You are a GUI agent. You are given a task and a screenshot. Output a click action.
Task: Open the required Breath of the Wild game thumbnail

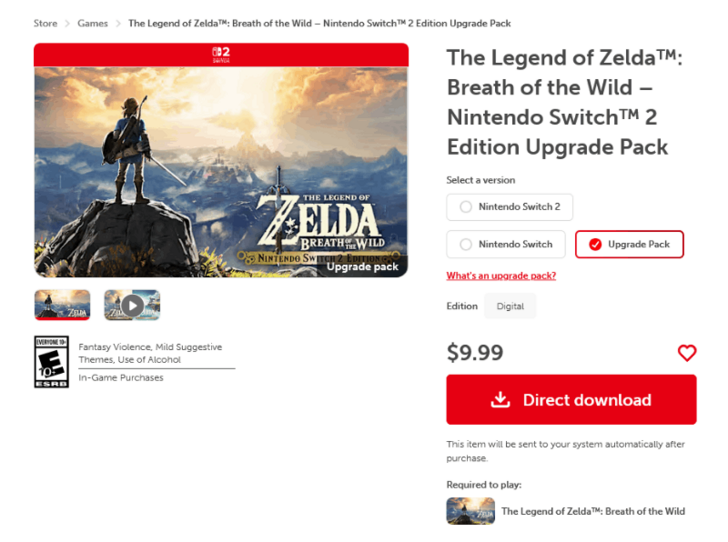click(x=470, y=511)
